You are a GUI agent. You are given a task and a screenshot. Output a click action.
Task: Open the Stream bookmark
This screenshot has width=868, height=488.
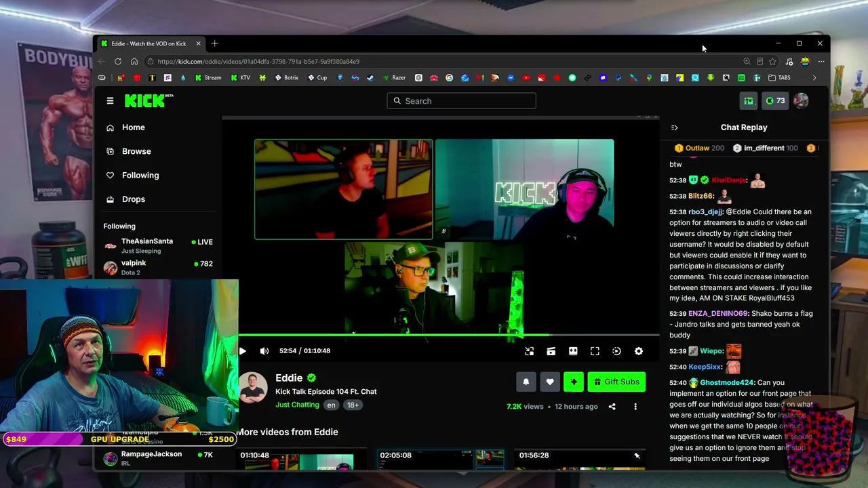click(208, 78)
